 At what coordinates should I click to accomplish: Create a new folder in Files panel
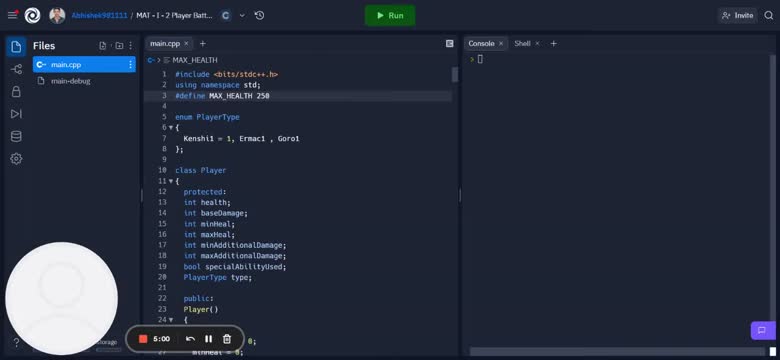point(119,46)
